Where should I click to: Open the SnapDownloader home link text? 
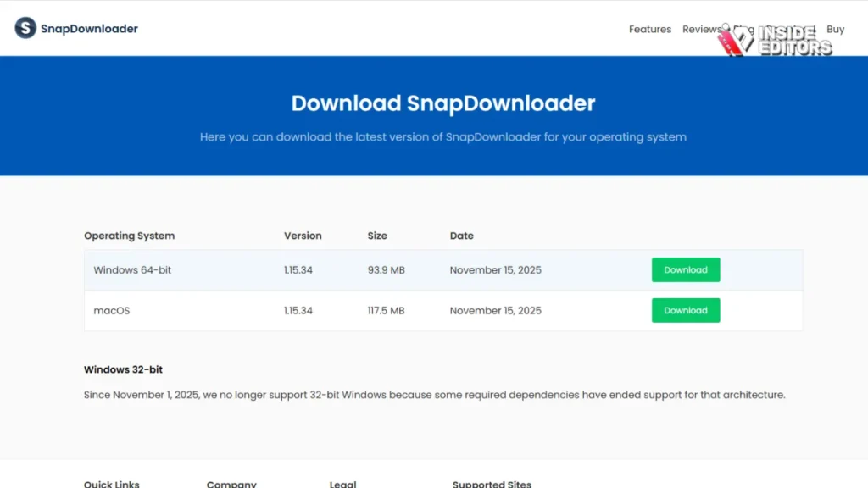[89, 29]
